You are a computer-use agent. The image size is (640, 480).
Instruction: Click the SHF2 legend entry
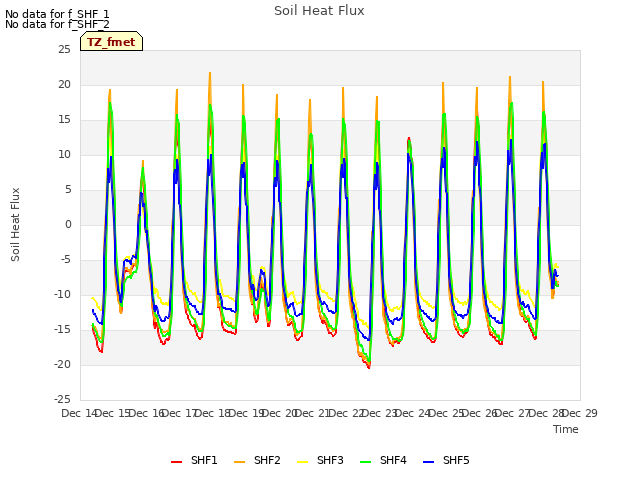[x=258, y=460]
